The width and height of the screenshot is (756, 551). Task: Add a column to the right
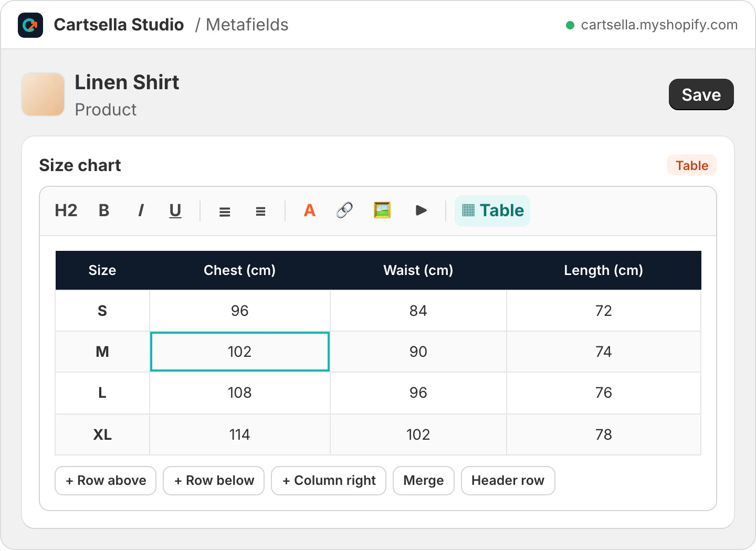click(x=329, y=481)
